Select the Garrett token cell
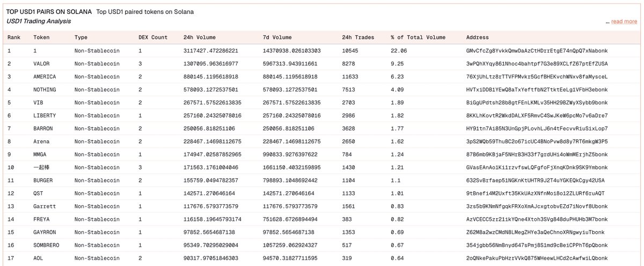 coord(45,206)
